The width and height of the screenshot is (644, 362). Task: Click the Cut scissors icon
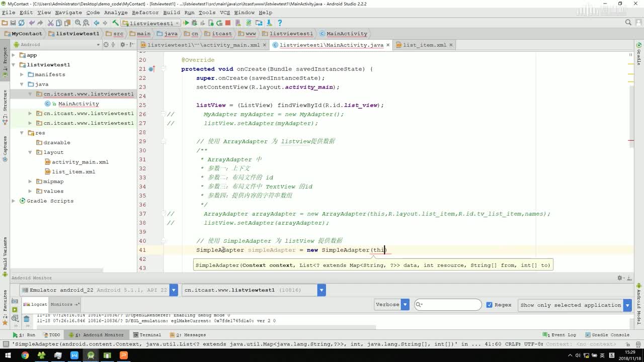pos(51,23)
